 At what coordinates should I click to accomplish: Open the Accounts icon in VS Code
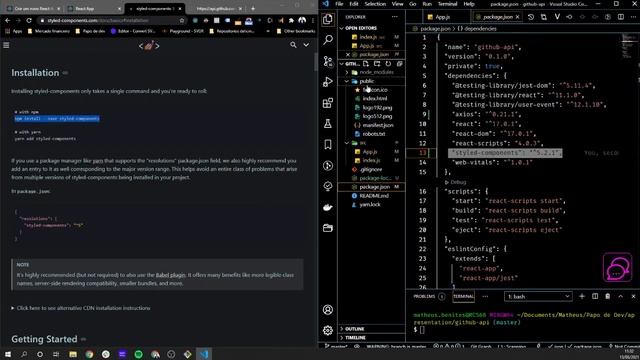pyautogui.click(x=328, y=310)
